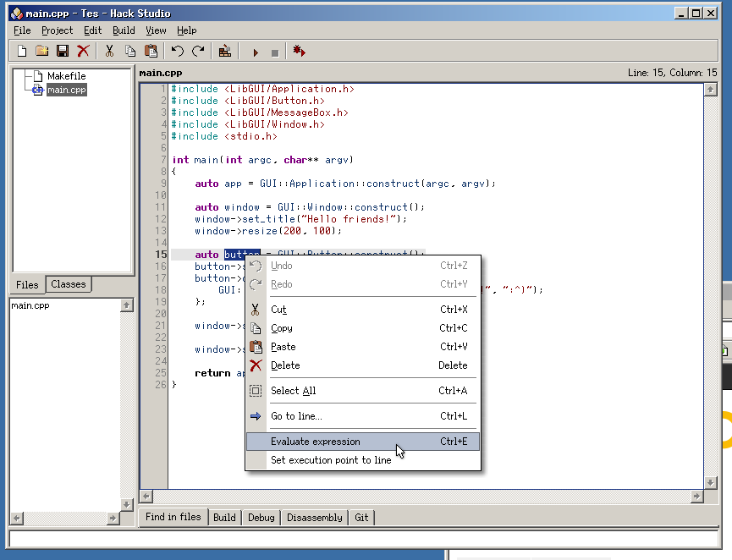The width and height of the screenshot is (732, 560).
Task: Open the Edit menu
Action: pos(92,30)
